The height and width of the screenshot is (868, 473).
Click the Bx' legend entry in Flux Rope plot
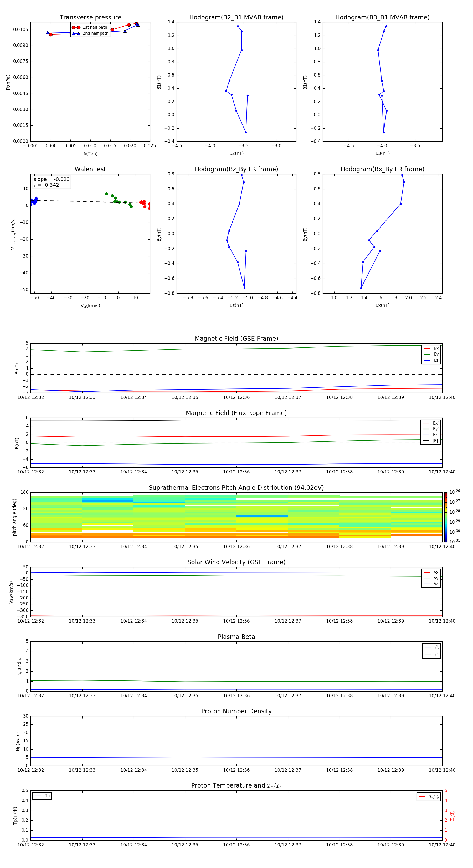(x=431, y=423)
